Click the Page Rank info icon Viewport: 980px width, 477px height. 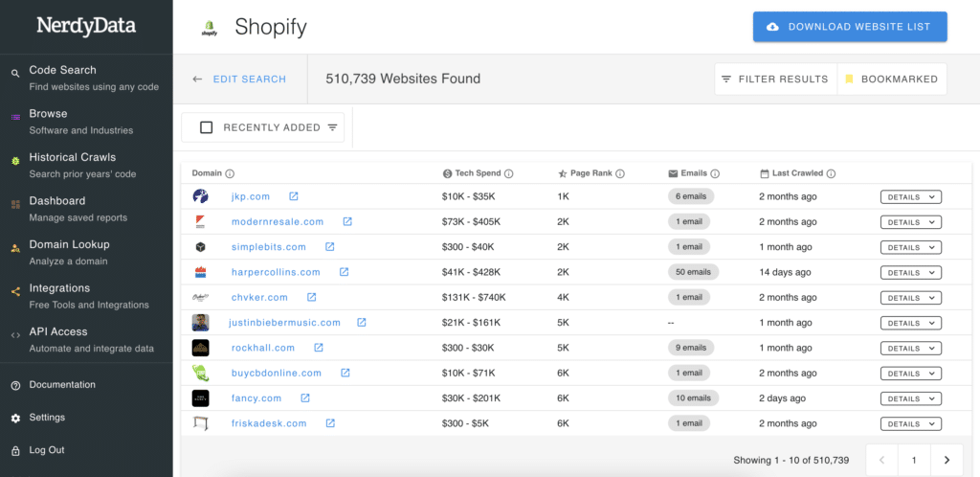tap(620, 173)
